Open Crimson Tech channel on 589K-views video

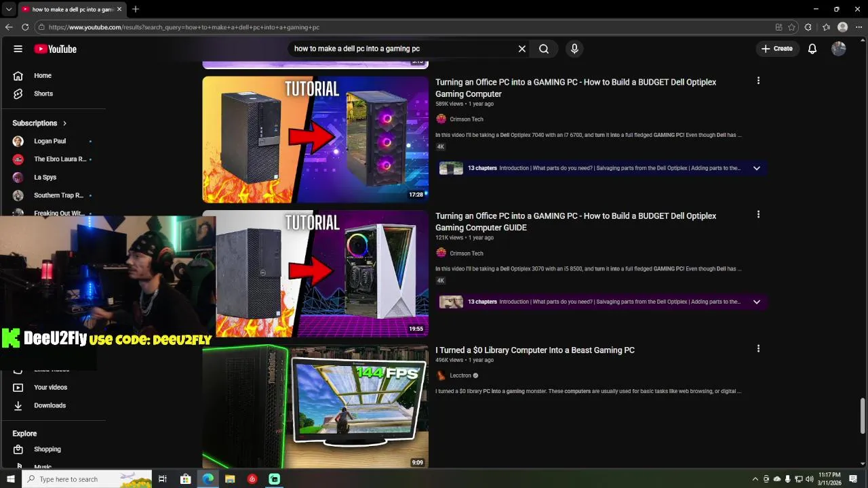(467, 119)
